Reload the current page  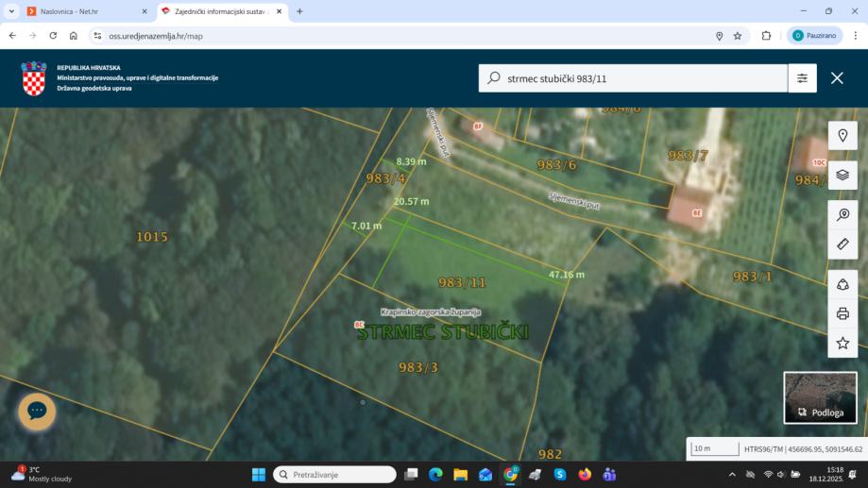point(53,36)
